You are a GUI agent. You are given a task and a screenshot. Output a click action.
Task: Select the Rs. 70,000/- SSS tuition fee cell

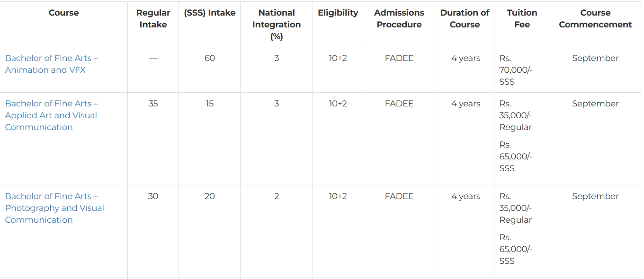[515, 70]
